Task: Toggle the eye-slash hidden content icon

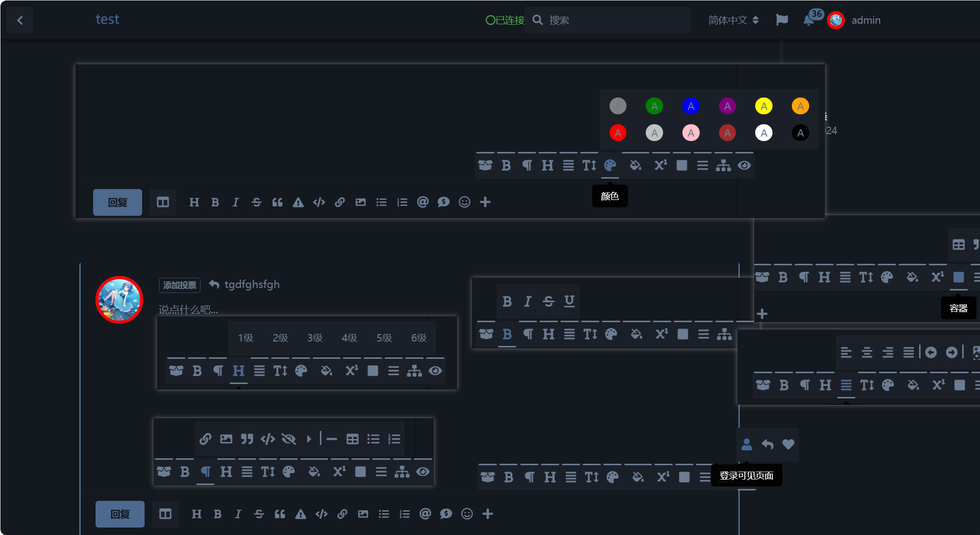Action: (288, 439)
